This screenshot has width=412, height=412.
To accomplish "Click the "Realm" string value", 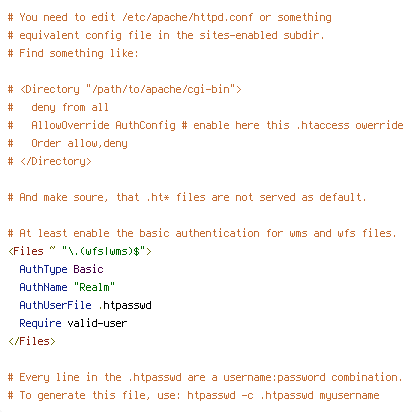I will [x=94, y=287].
